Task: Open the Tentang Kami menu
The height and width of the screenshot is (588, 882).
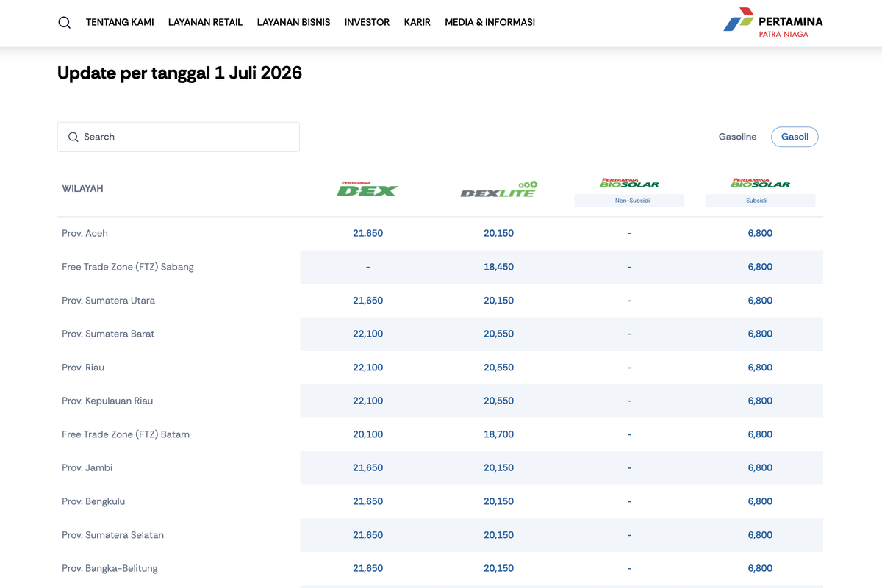Action: (x=120, y=23)
